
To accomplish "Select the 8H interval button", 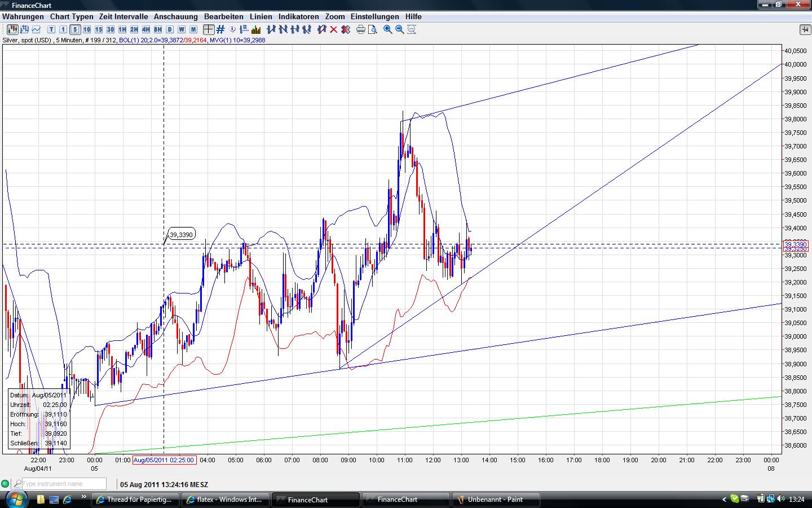I will click(x=158, y=29).
